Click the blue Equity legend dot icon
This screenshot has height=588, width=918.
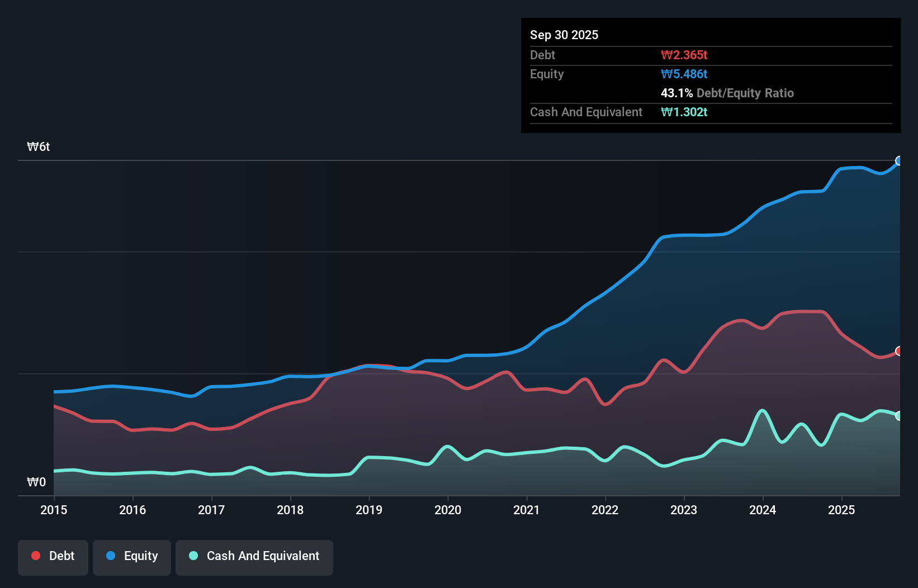[x=112, y=556]
